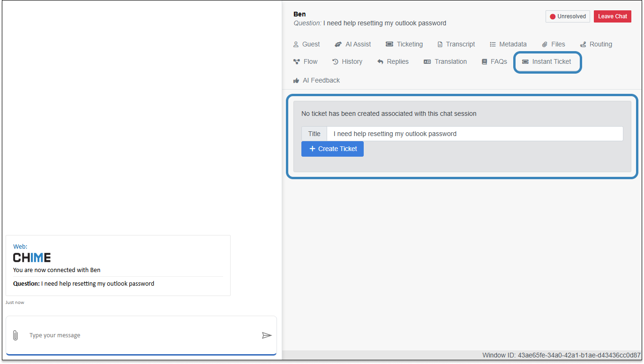Open the Guest tab
The image size is (644, 364).
(x=307, y=44)
